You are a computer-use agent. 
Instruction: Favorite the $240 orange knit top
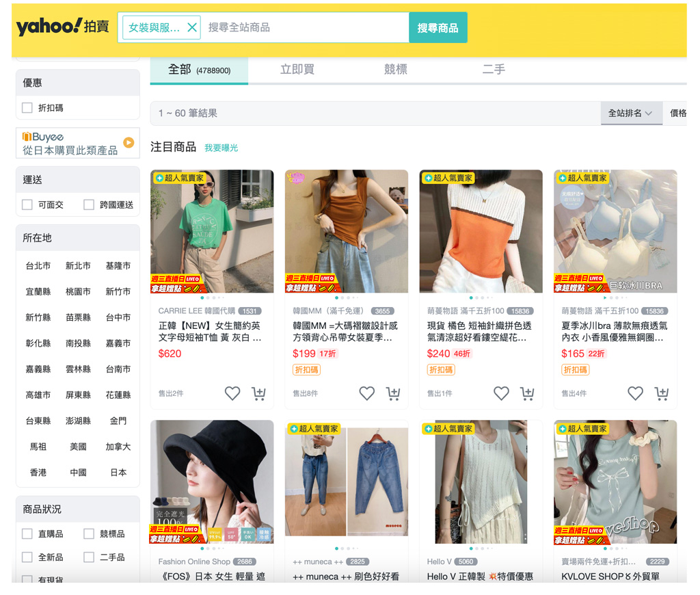[x=501, y=393]
